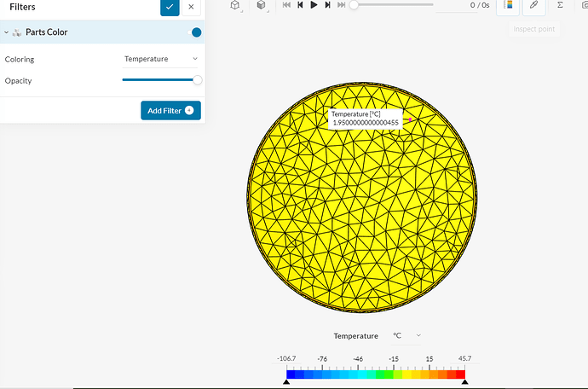Click the legend tick label -76
This screenshot has width=588, height=389.
point(322,358)
